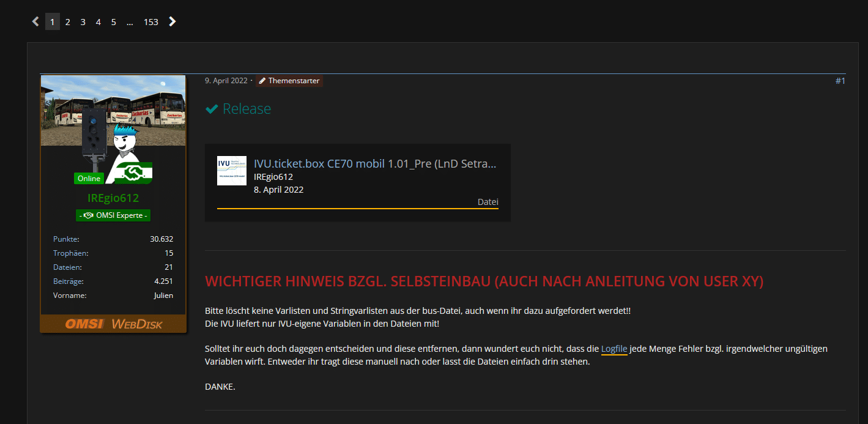Viewport: 868px width, 424px height.
Task: Open IREgio612 user profile name
Action: pyautogui.click(x=113, y=198)
